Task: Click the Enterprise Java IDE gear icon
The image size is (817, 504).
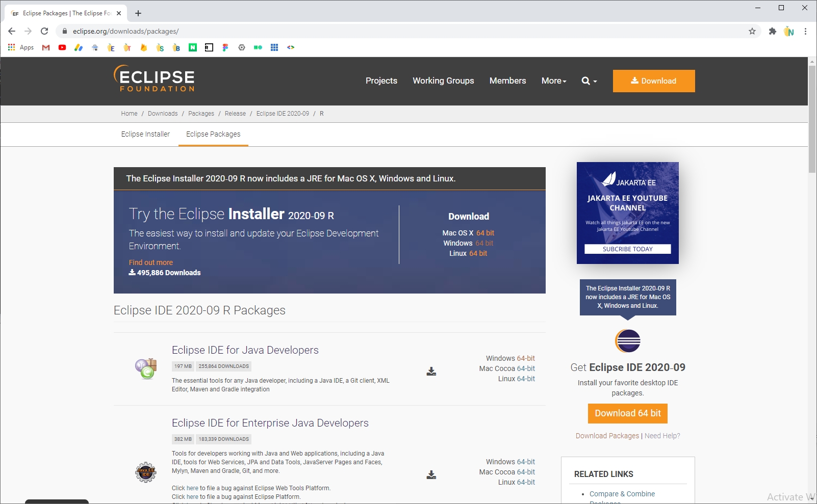Action: (146, 472)
